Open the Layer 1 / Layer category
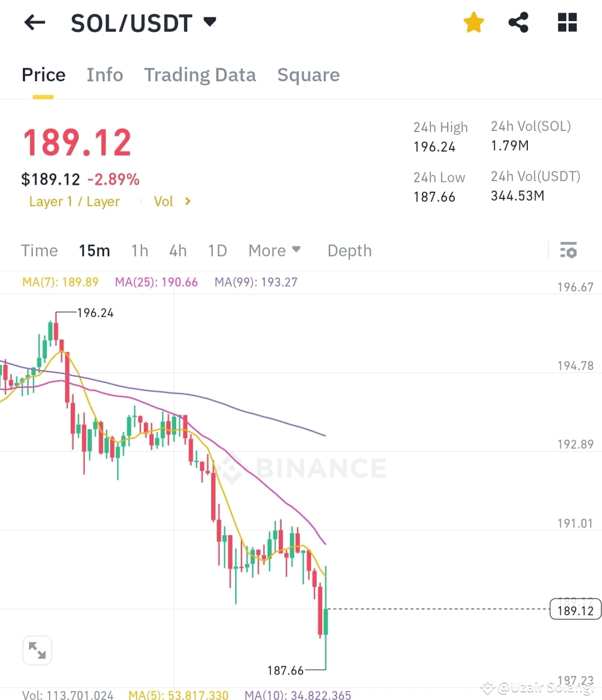Screen dimensions: 602x700 [74, 202]
